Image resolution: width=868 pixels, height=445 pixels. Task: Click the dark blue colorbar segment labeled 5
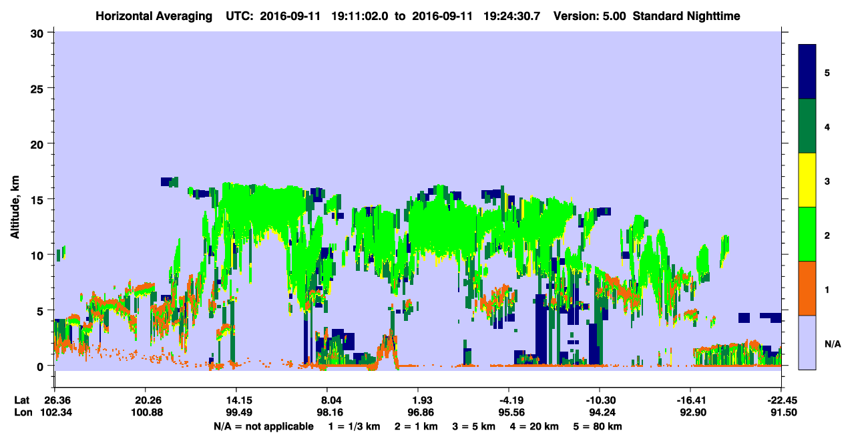tap(807, 72)
